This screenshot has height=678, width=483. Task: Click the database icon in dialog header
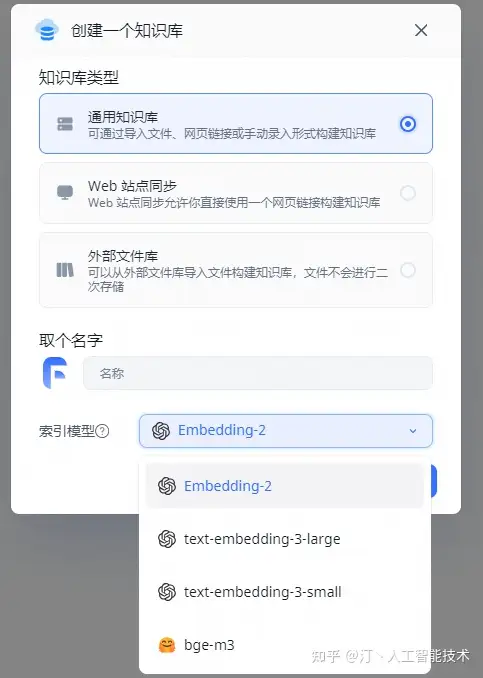[x=47, y=30]
